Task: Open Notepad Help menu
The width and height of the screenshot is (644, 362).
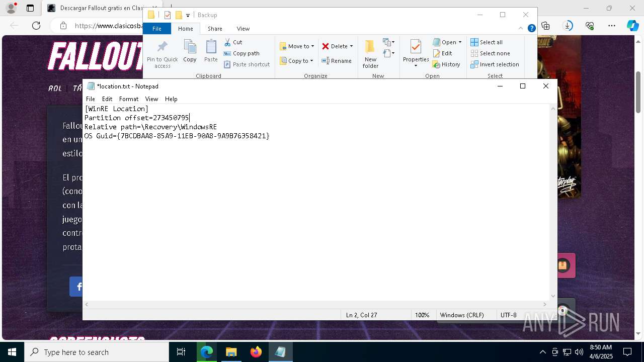Action: click(171, 99)
